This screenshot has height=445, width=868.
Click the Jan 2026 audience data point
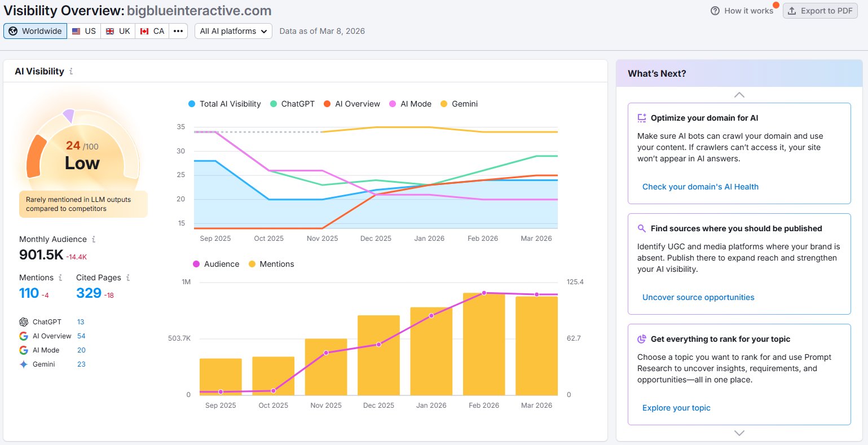[431, 316]
